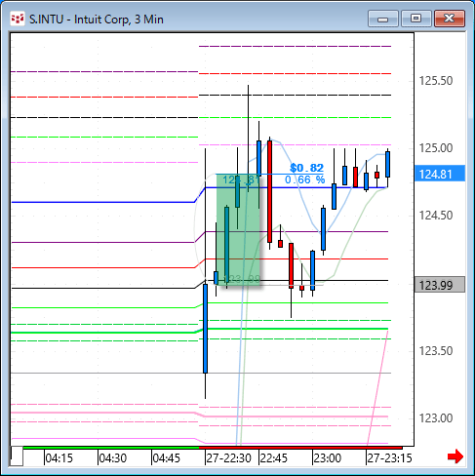Viewport: 475px width, 476px height.
Task: Click the tall red candlestick near 22:45
Action: (x=269, y=192)
